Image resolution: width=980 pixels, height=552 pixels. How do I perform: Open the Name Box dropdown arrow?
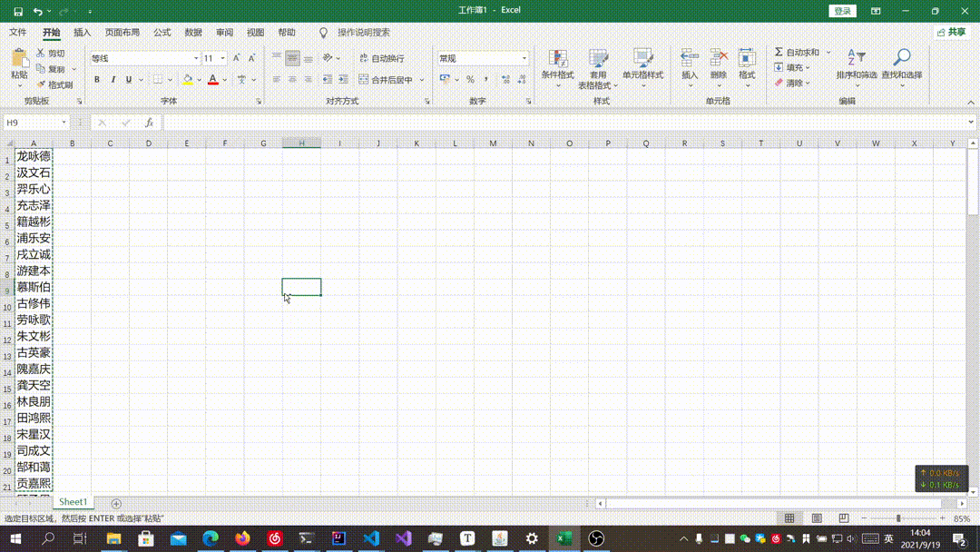pos(64,123)
